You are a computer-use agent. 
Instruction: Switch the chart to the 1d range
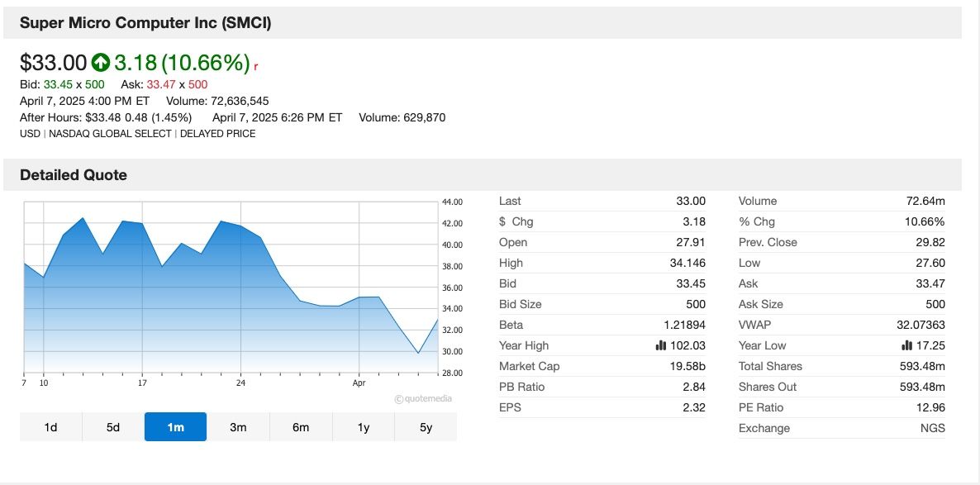tap(50, 427)
